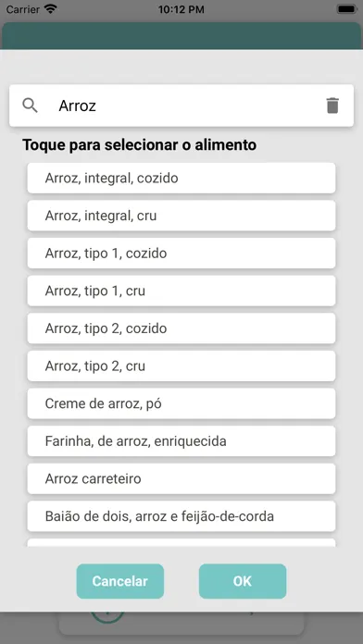Tap the search magnifier icon
Viewport: 363px width, 644px height.
pos(30,105)
